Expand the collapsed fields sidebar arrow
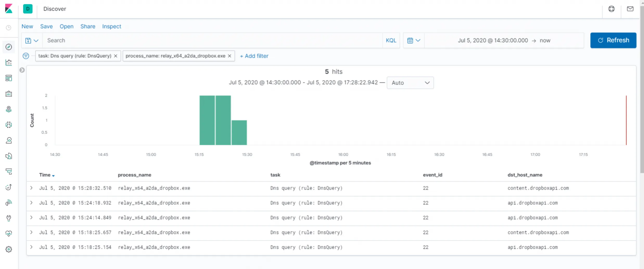Viewport: 644px width, 269px height. click(x=22, y=70)
